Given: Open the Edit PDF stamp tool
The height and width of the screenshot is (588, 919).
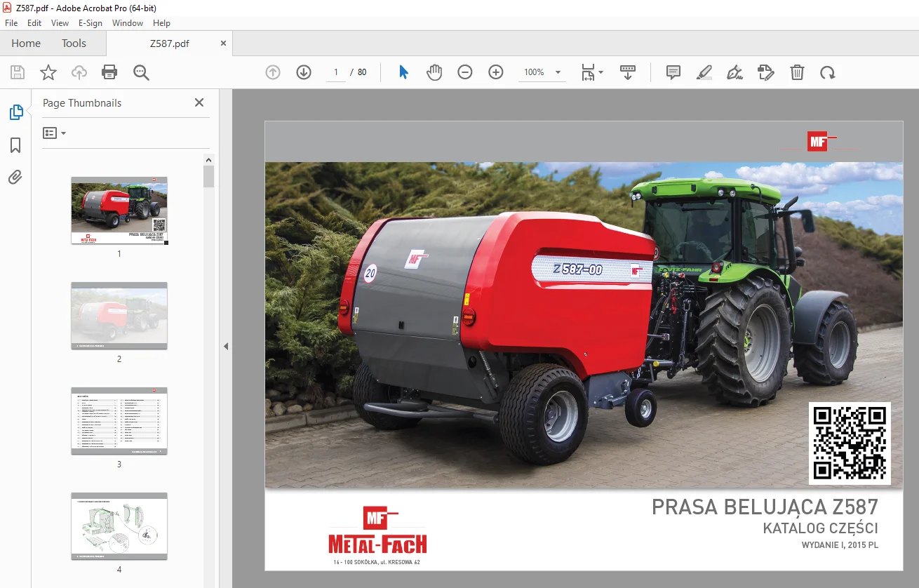Looking at the screenshot, I should pyautogui.click(x=766, y=72).
